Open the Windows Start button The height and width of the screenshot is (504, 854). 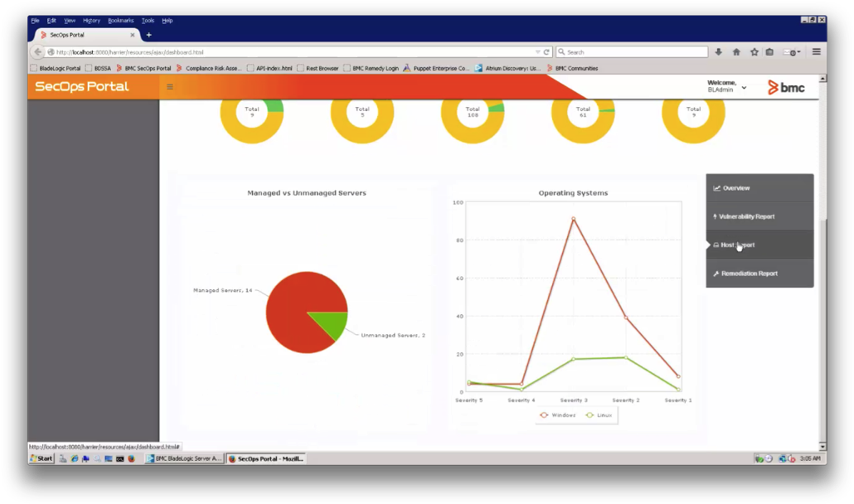41,459
